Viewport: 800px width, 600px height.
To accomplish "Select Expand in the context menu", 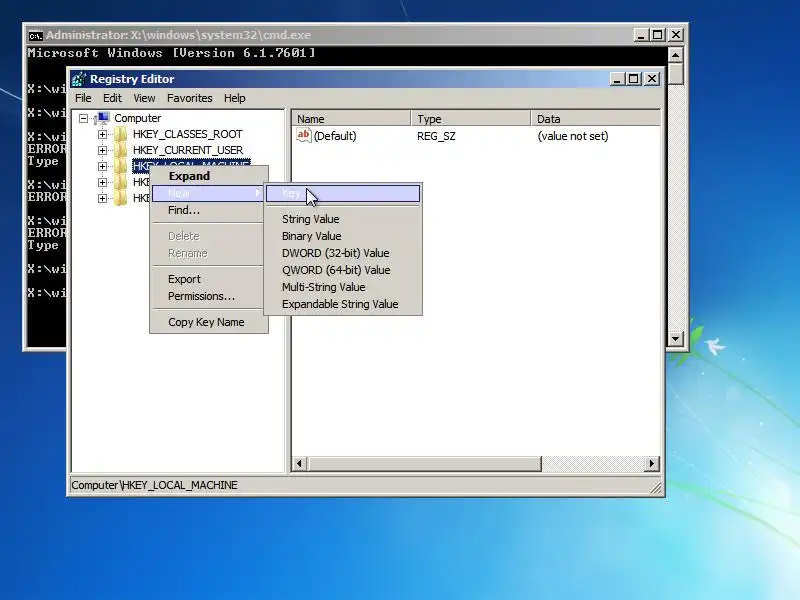I will pos(209,176).
